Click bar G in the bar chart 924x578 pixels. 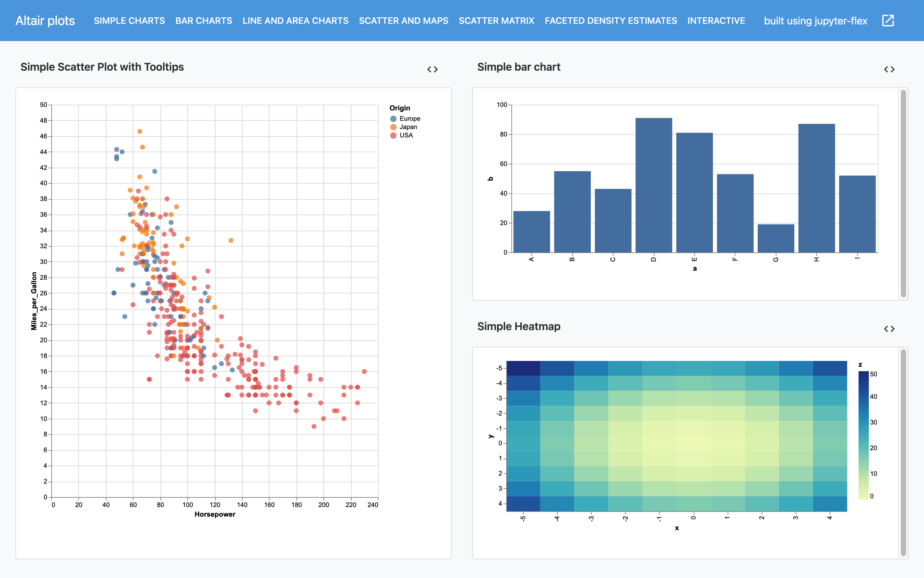(776, 238)
